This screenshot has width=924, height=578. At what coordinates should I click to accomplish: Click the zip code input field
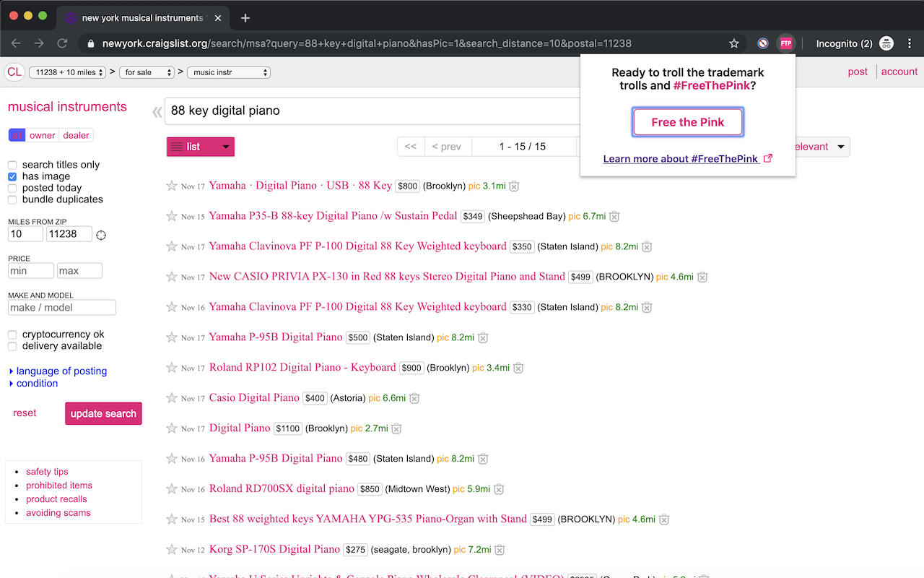click(x=69, y=234)
